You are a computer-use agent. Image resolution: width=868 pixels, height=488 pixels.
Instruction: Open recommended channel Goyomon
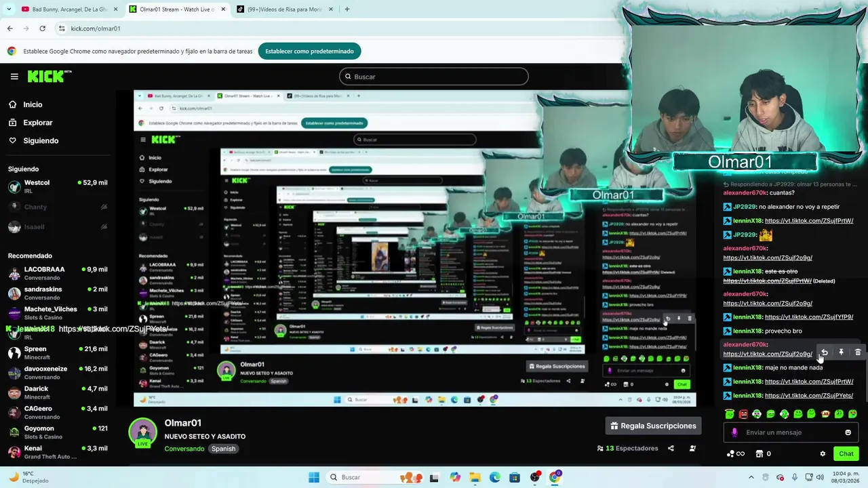pyautogui.click(x=58, y=432)
